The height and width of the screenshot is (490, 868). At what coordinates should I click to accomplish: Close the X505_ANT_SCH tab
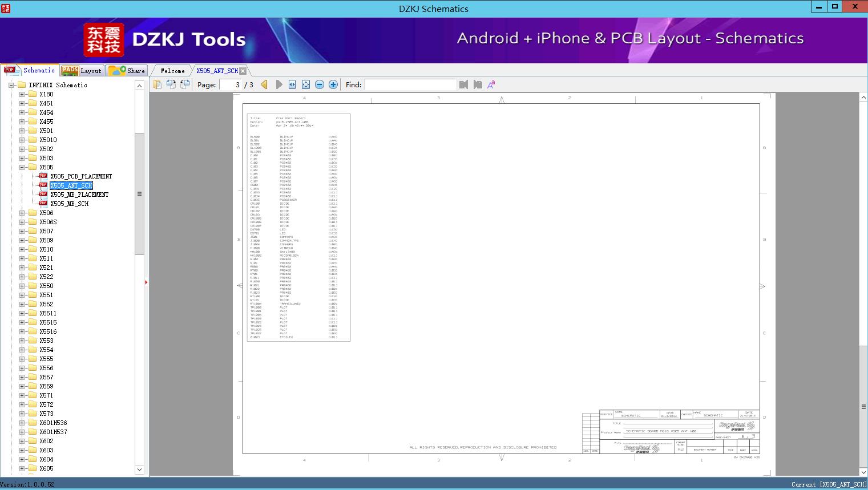pos(243,71)
